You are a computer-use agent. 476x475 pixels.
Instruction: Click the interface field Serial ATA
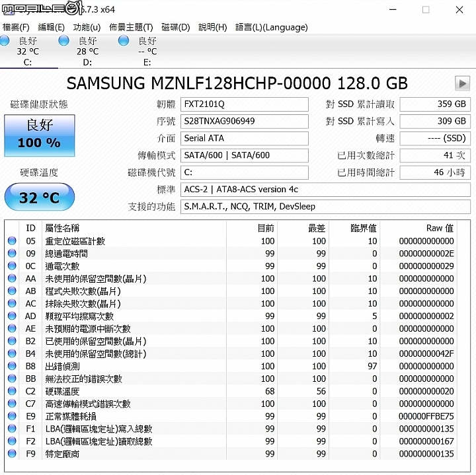[x=245, y=138]
